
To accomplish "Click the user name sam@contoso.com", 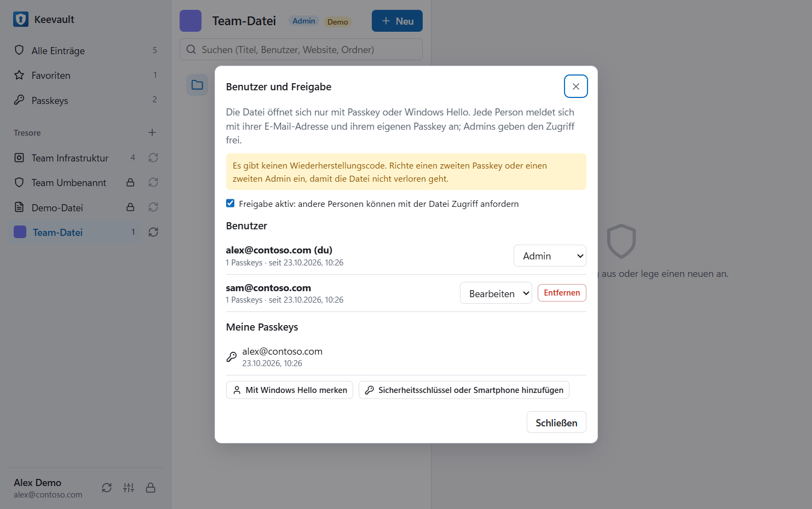I will pyautogui.click(x=268, y=288).
